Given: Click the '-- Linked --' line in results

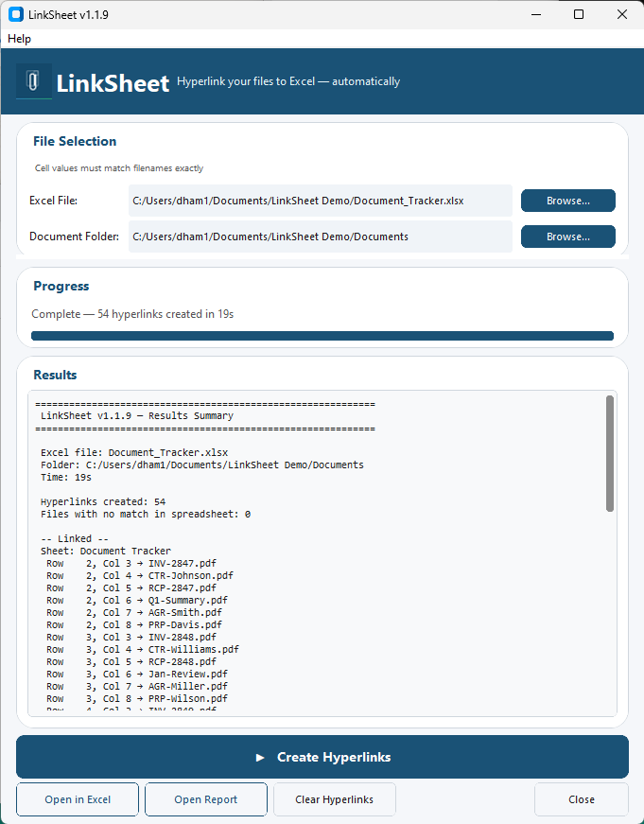Looking at the screenshot, I should tap(75, 538).
